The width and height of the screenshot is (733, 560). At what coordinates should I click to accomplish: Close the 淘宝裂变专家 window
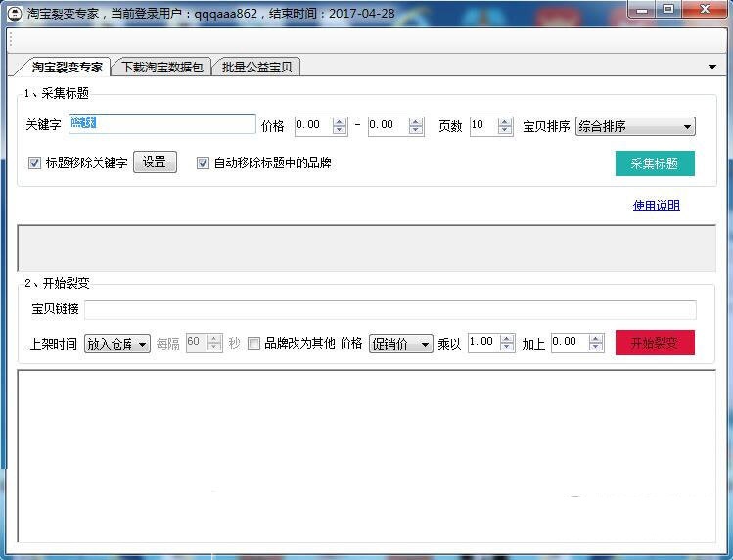705,10
